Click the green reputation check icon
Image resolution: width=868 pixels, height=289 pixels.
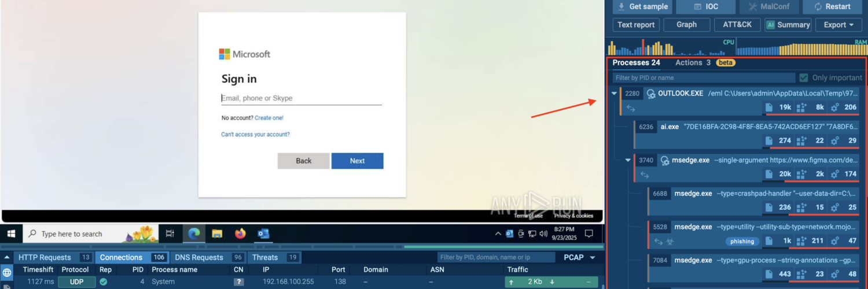point(104,282)
